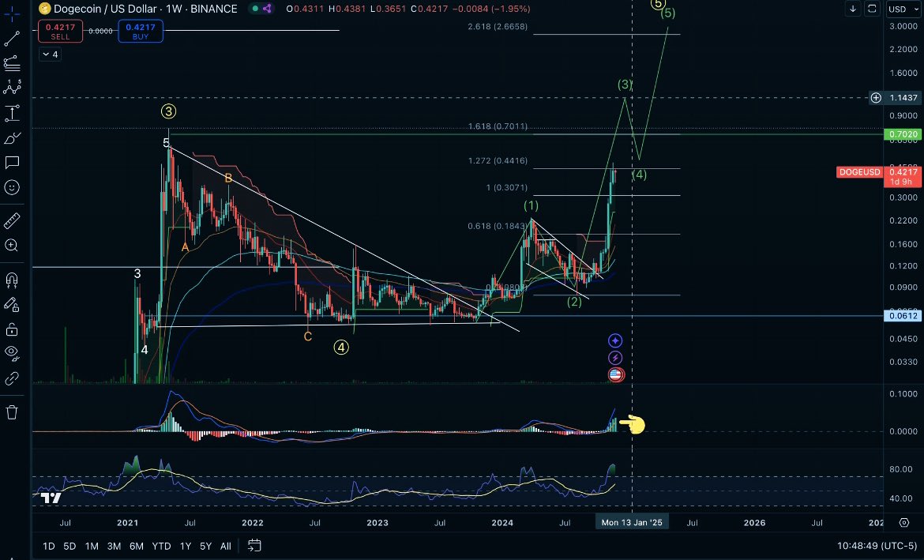Select the Trend Line tool
This screenshot has width=924, height=560.
tap(12, 37)
